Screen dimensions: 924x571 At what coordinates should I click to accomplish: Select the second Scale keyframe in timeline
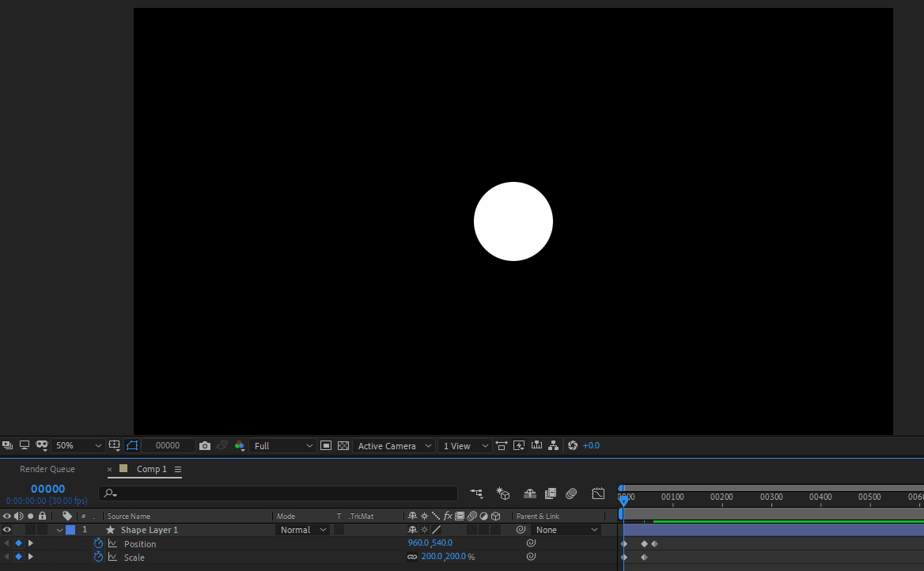pos(644,558)
